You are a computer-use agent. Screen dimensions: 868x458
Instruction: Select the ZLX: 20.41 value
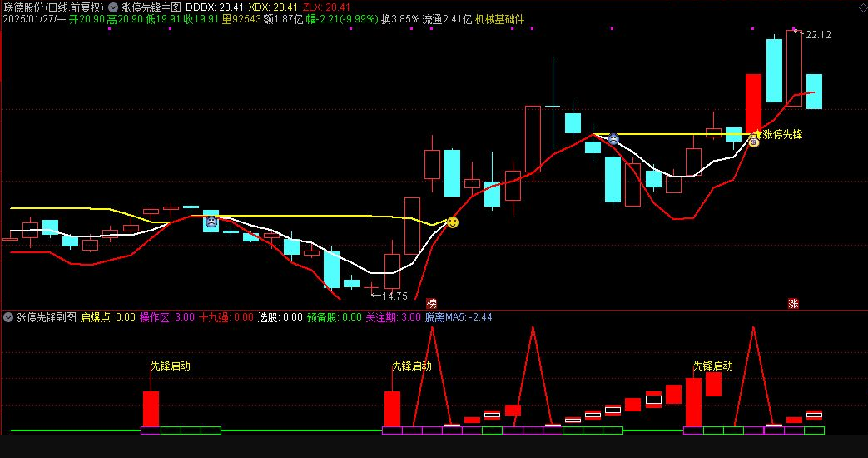click(326, 7)
